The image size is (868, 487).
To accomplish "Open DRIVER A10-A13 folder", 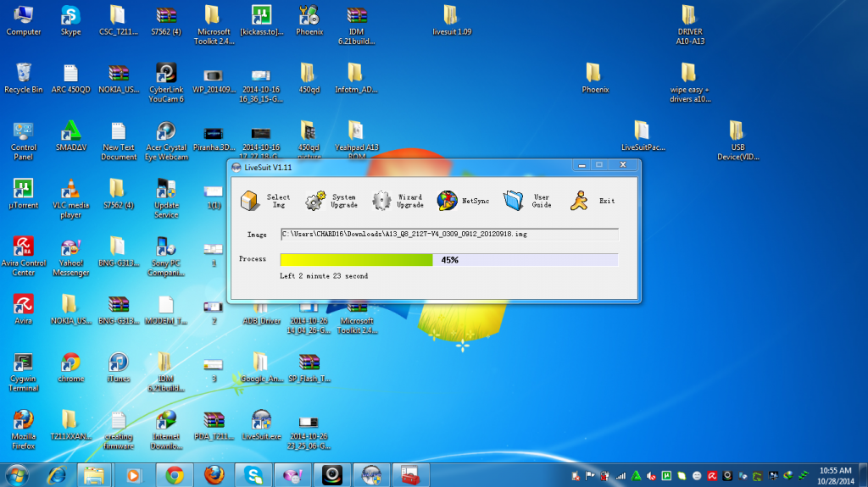I will click(x=690, y=25).
